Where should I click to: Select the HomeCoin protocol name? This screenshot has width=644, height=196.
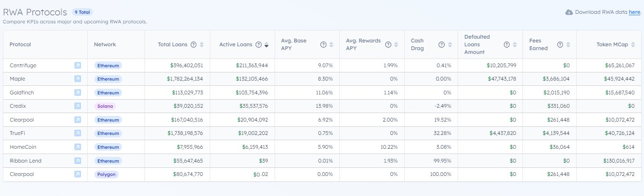click(22, 147)
